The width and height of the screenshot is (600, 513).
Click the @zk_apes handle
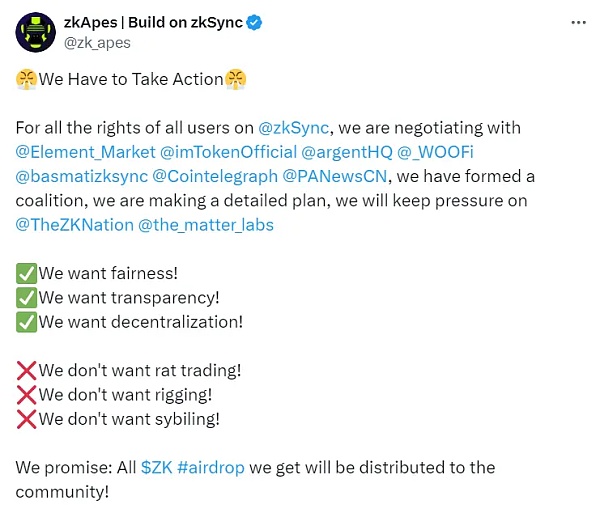click(x=98, y=43)
